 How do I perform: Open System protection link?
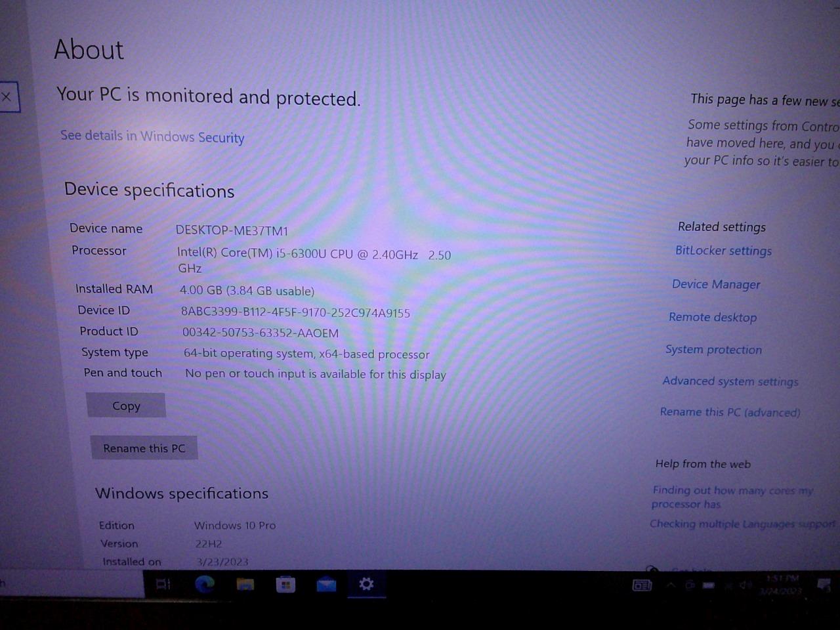[713, 349]
